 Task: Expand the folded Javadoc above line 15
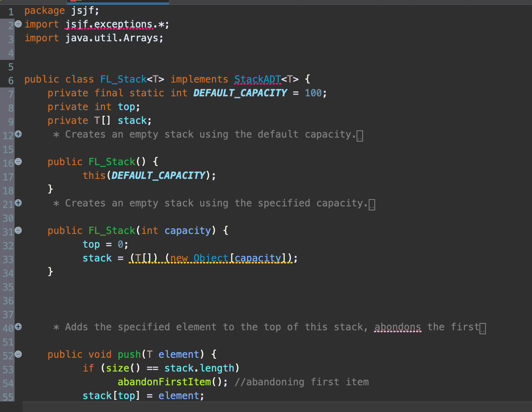point(18,134)
